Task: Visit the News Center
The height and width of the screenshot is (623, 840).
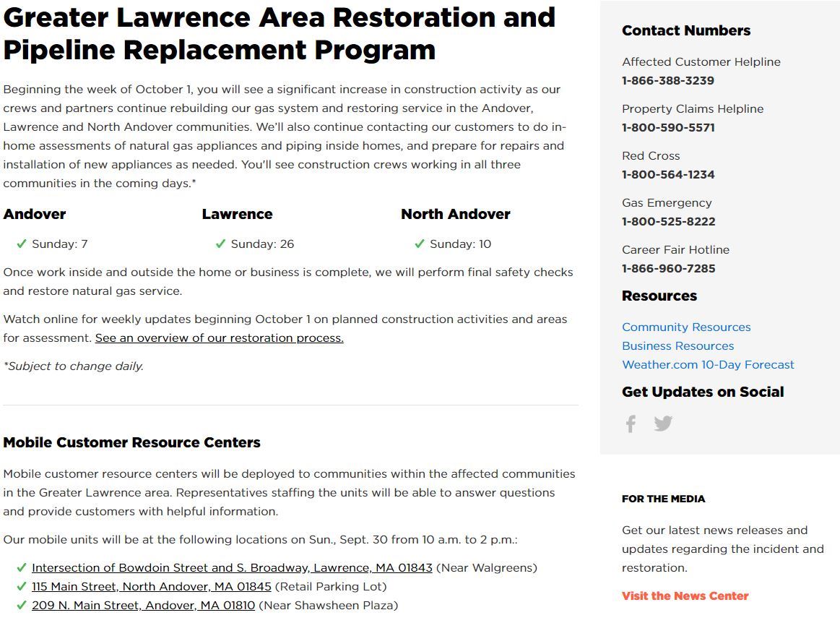Action: [685, 596]
